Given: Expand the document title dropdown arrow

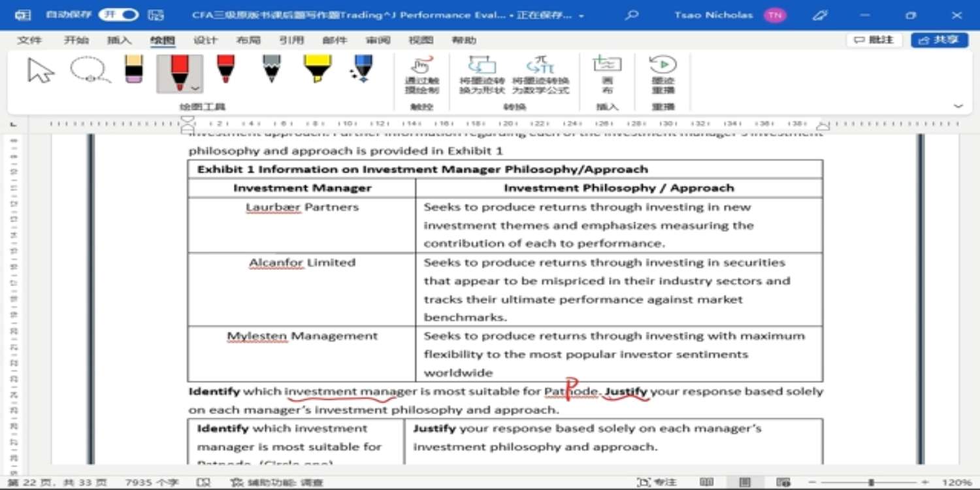Looking at the screenshot, I should (581, 15).
